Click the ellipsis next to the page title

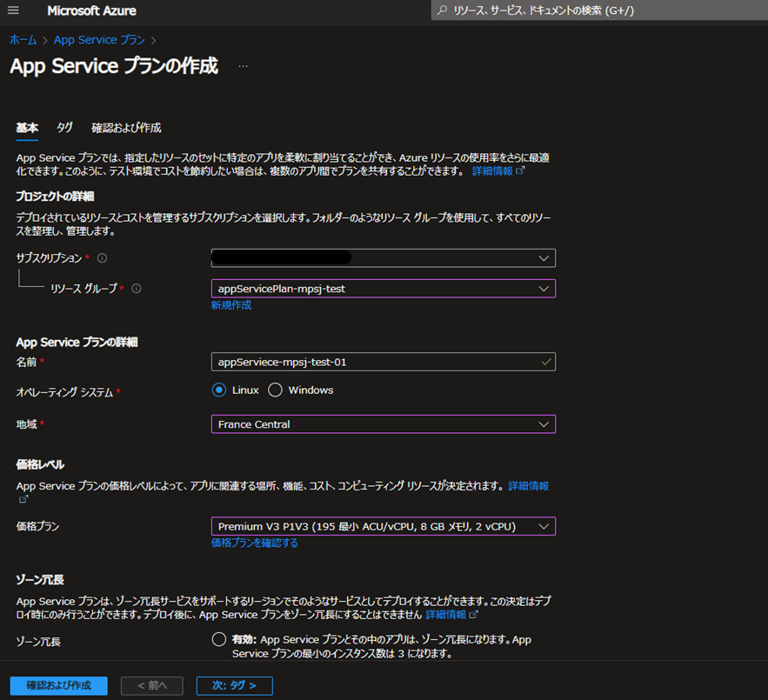(243, 66)
